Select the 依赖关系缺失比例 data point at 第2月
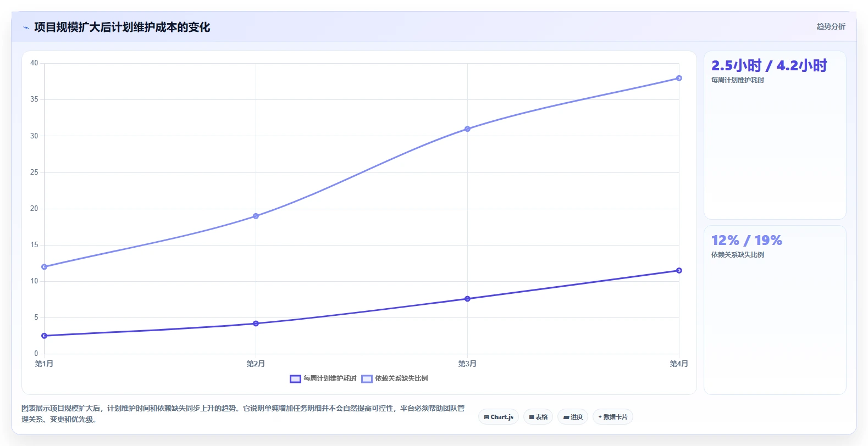The image size is (868, 446). tap(256, 216)
